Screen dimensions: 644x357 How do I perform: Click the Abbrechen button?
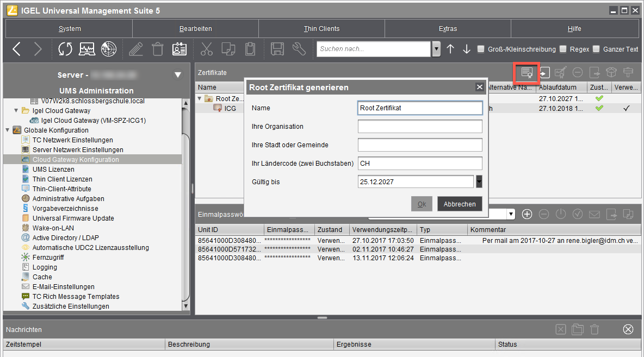[x=460, y=204]
